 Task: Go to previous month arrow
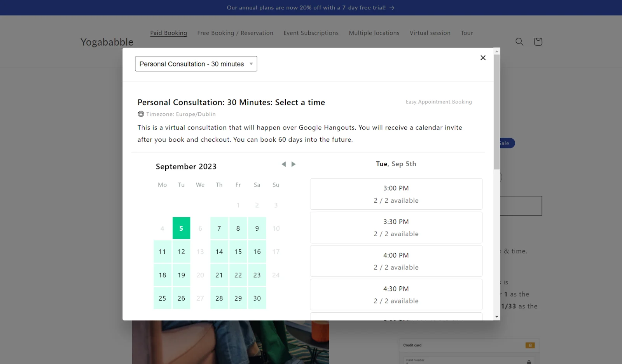[x=284, y=164]
